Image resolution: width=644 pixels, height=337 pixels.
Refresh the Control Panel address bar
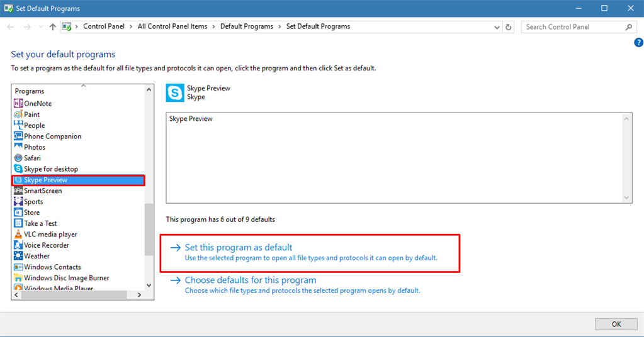(509, 27)
